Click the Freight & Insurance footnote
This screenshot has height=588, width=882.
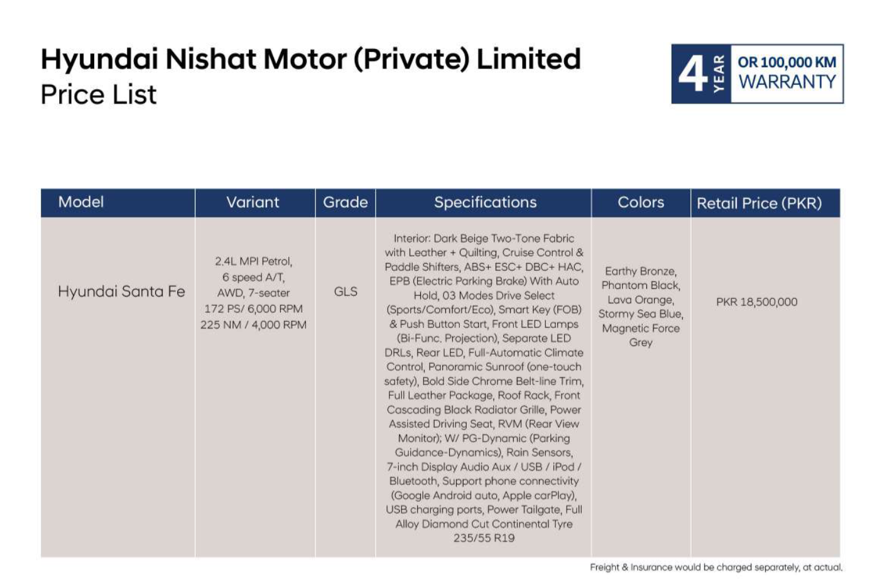[716, 567]
